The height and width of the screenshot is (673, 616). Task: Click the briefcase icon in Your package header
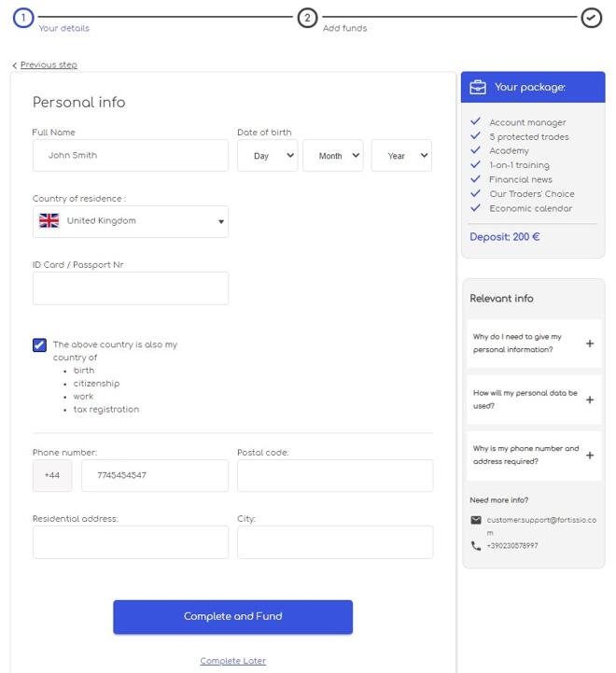point(478,88)
